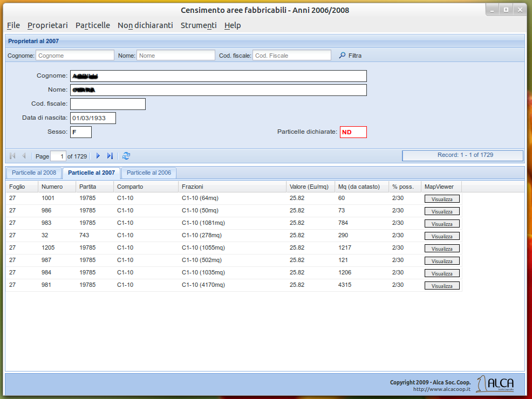This screenshot has width=532, height=399.
Task: Click Visualizza for parcel 981
Action: click(x=442, y=286)
